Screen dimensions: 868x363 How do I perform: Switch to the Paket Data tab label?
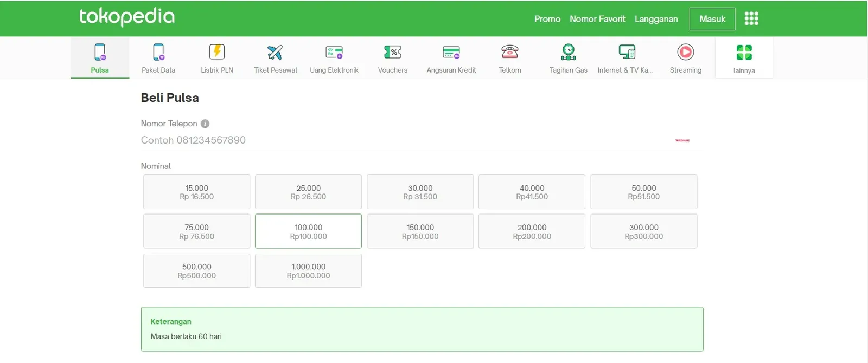pyautogui.click(x=158, y=70)
